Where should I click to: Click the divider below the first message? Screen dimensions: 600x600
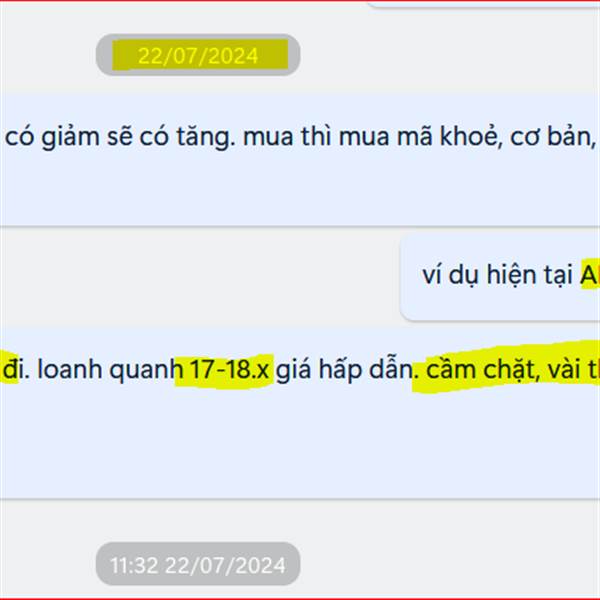pyautogui.click(x=300, y=227)
